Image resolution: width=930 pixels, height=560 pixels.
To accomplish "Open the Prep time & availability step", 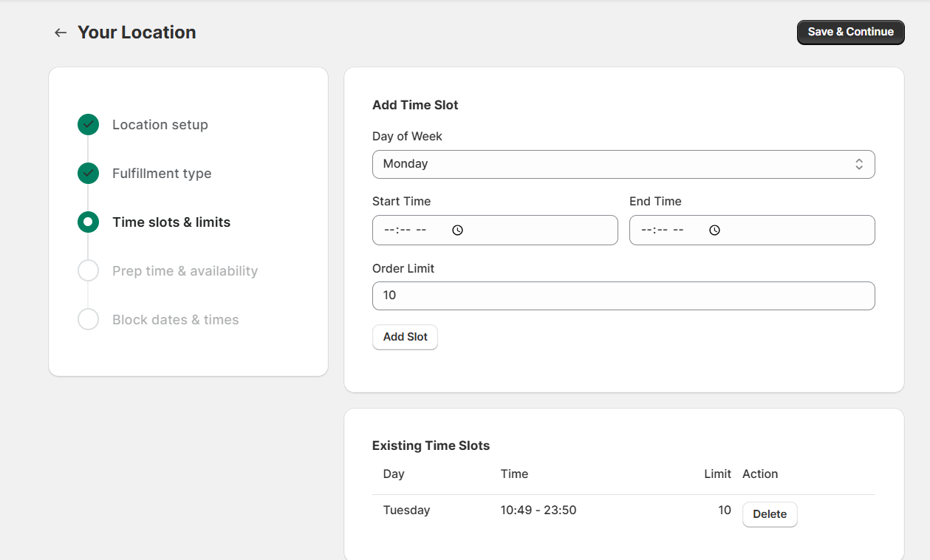I will tap(185, 271).
